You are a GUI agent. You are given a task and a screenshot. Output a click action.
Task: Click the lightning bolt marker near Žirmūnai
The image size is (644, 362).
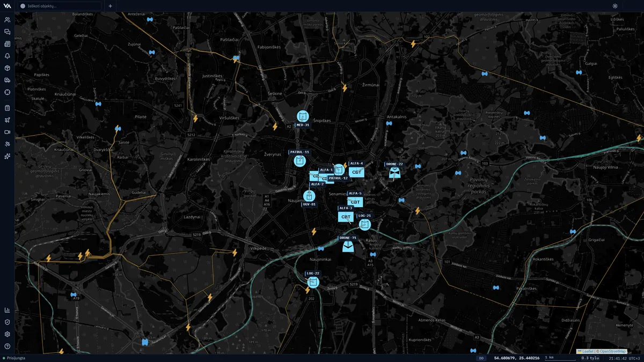click(345, 87)
